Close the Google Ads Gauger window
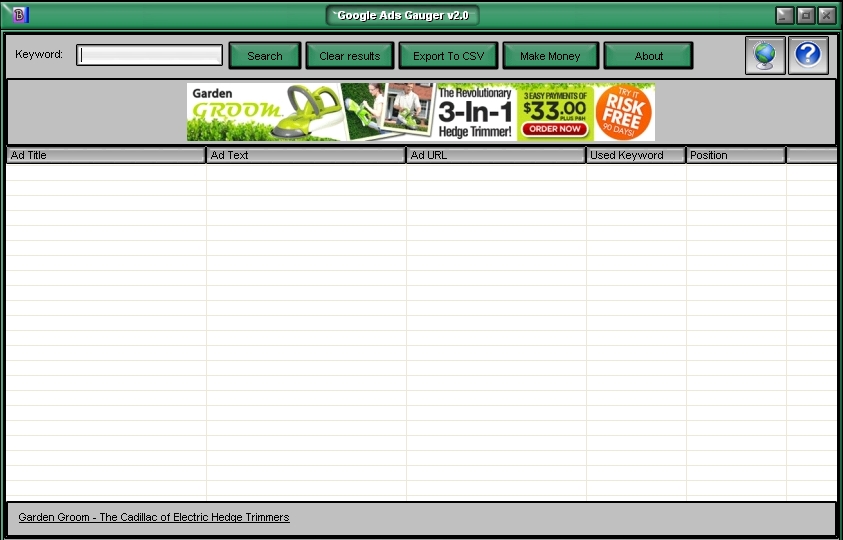Image resolution: width=843 pixels, height=540 pixels. point(826,16)
